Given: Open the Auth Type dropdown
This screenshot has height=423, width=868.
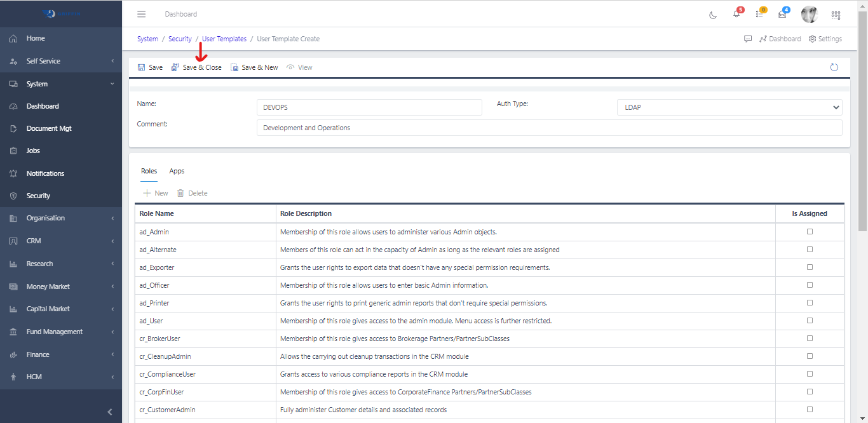Looking at the screenshot, I should pos(729,107).
